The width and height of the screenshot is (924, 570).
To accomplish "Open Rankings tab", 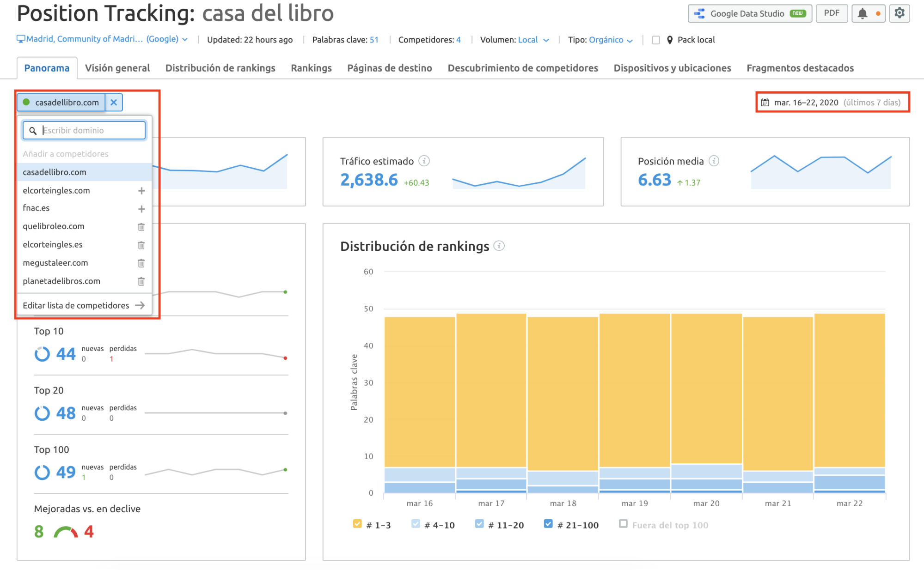I will pyautogui.click(x=311, y=68).
